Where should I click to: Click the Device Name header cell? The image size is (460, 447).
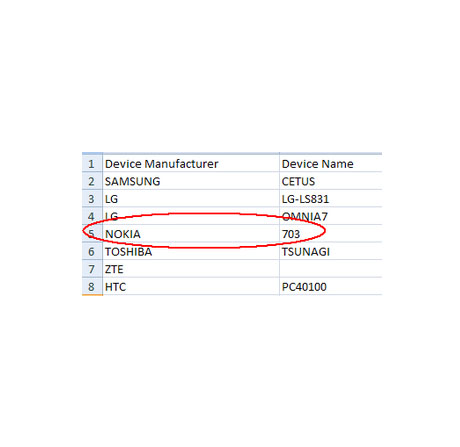point(331,164)
